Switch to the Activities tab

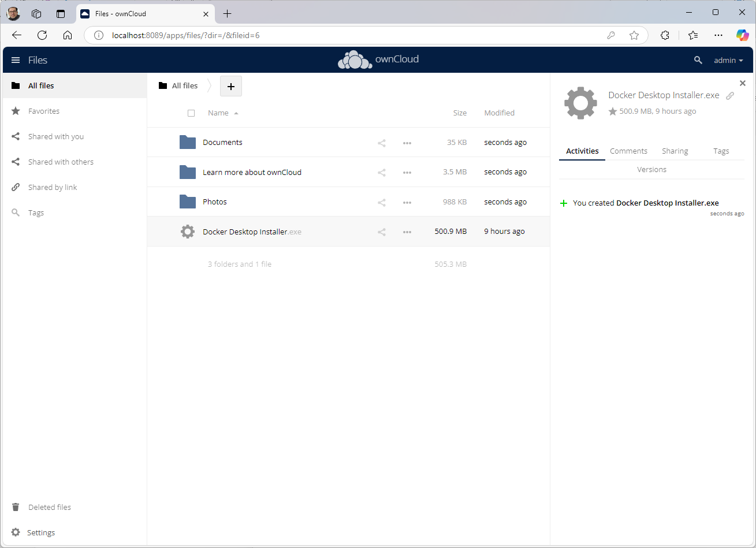pos(582,151)
